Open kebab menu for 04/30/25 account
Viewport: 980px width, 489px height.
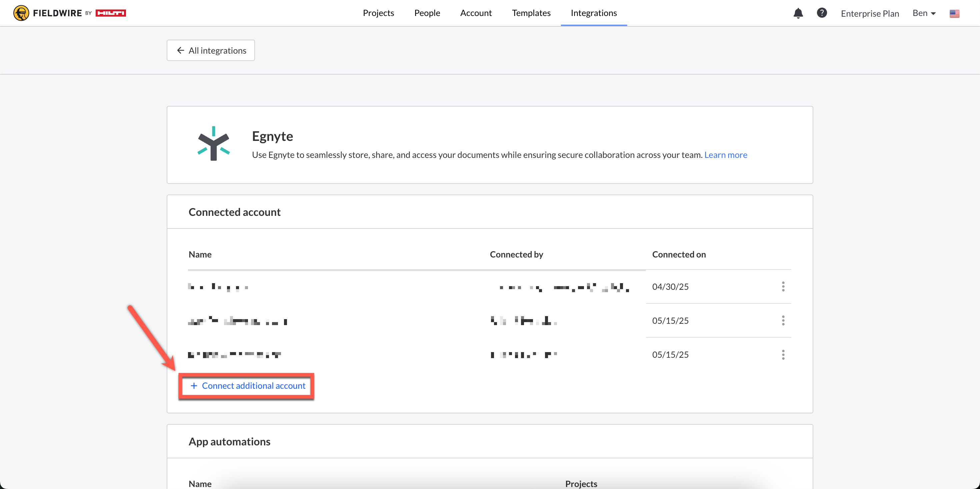783,286
